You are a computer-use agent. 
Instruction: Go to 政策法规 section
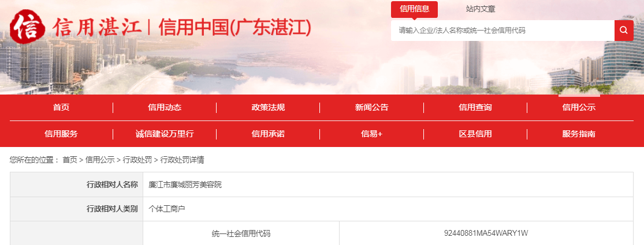coord(268,107)
